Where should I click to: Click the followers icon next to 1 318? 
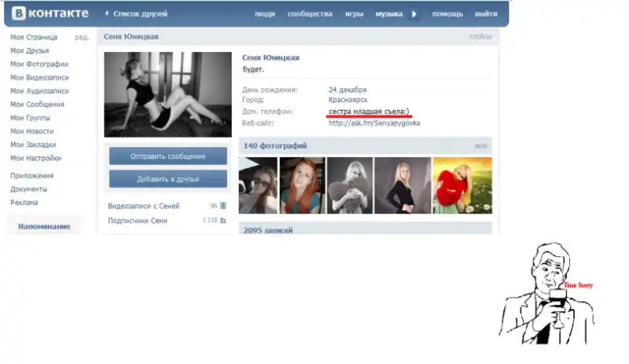point(223,221)
